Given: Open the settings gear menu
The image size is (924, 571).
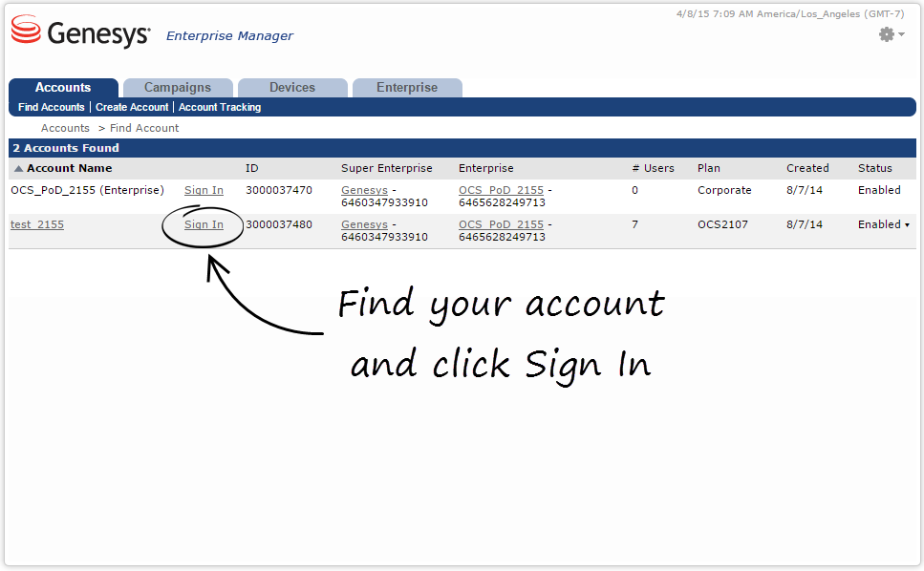Looking at the screenshot, I should pos(891,34).
